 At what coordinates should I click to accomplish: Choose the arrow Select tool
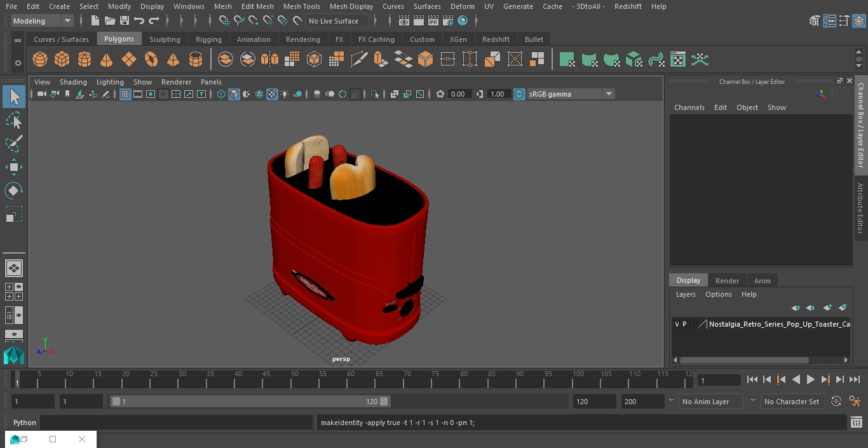[x=14, y=97]
